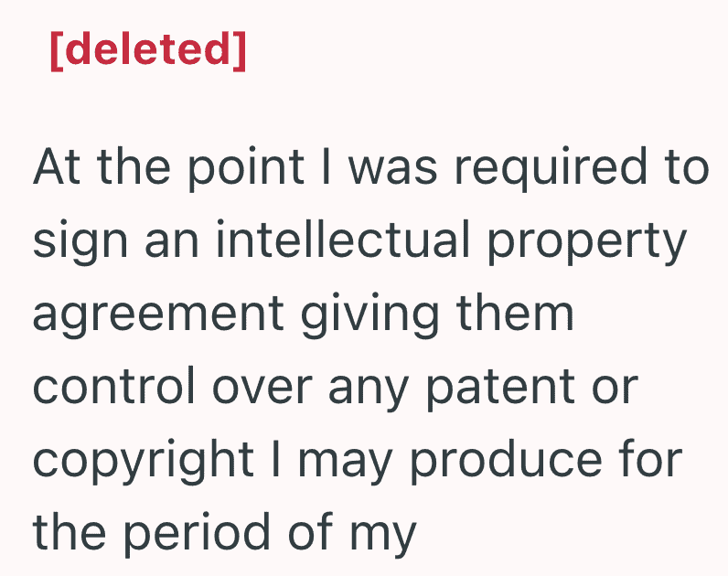Click the opening bracket of [deleted]

click(57, 51)
